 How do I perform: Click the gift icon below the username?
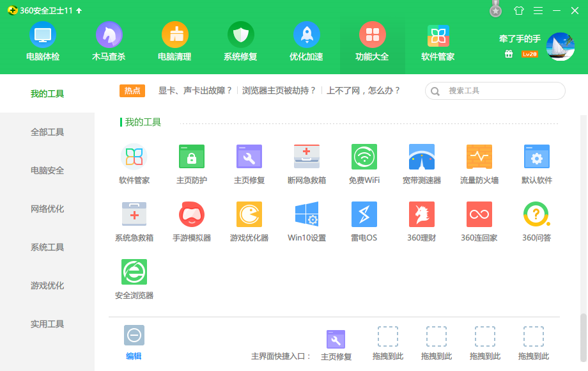509,54
